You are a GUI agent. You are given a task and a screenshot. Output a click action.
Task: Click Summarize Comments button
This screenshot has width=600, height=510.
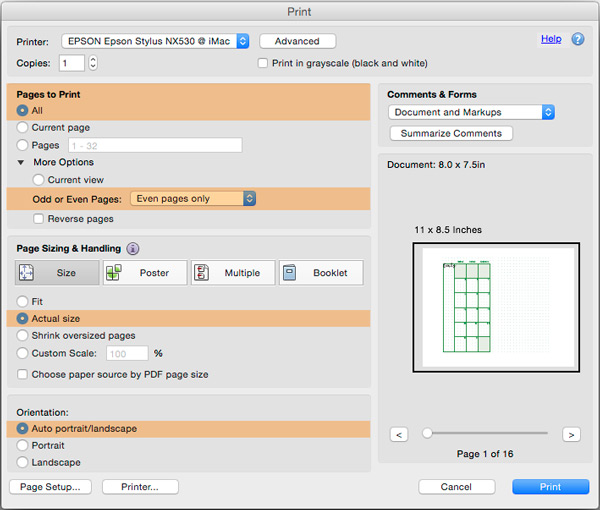451,134
